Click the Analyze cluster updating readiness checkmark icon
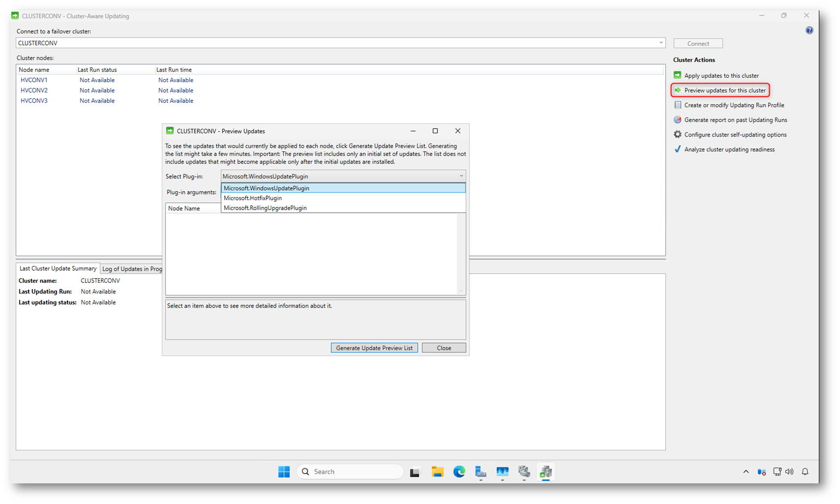 677,149
